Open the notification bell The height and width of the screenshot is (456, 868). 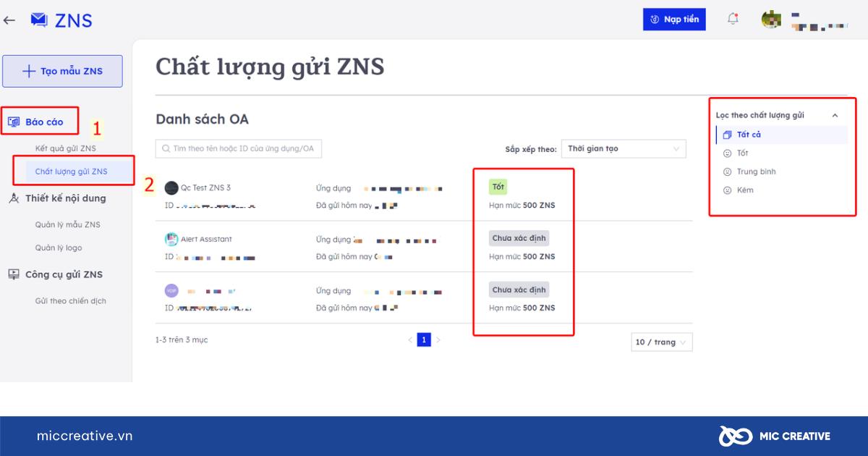point(733,20)
